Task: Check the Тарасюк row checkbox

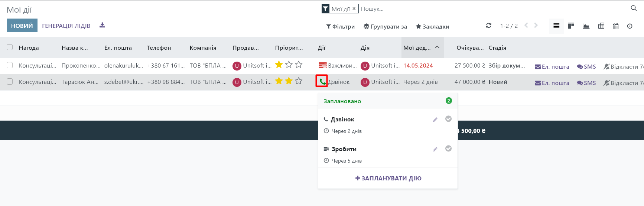Action: [x=10, y=82]
